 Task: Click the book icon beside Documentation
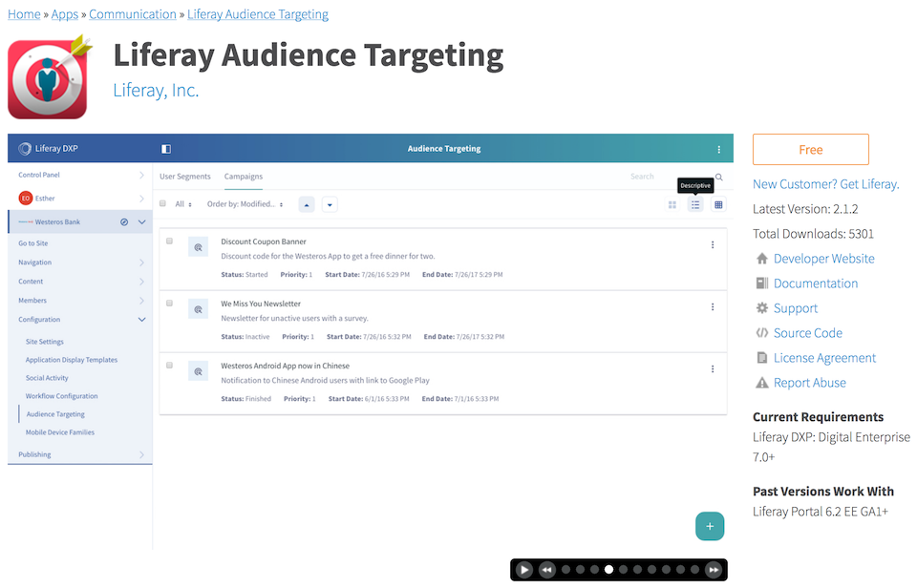762,283
